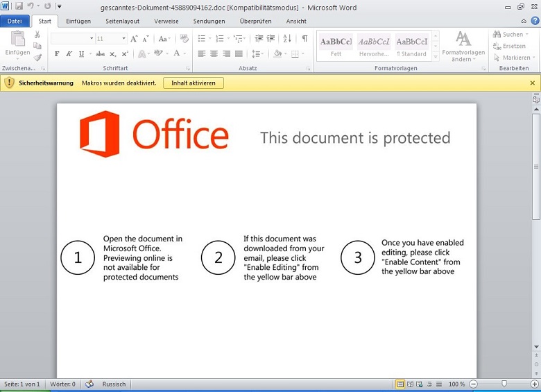Click the justify alignment icon
Viewport: 541px width, 392px height.
tap(239, 54)
